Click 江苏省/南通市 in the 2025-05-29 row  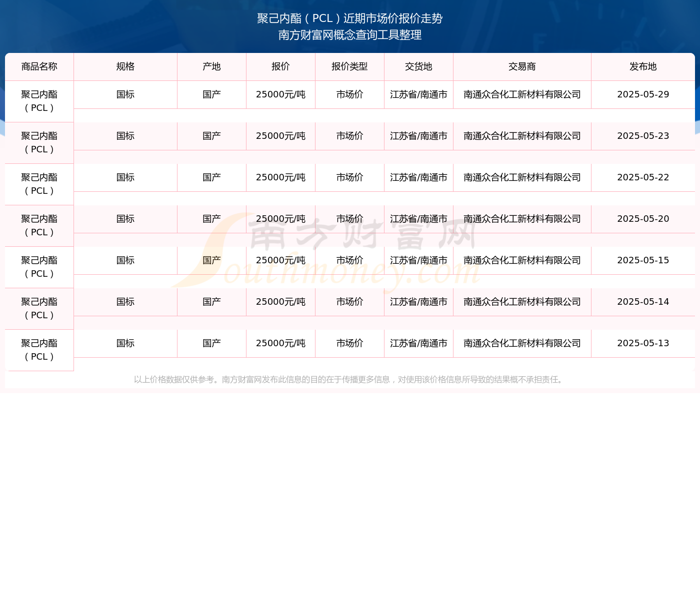pos(418,94)
